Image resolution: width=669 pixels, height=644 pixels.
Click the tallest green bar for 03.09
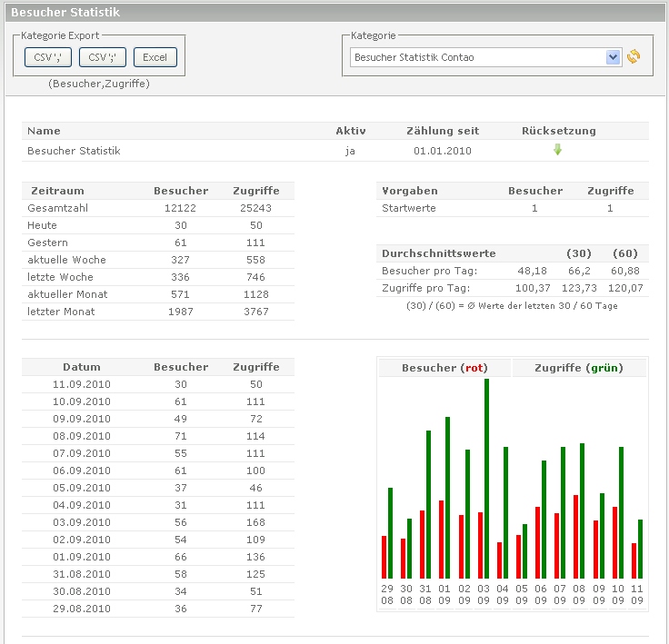[x=486, y=477]
